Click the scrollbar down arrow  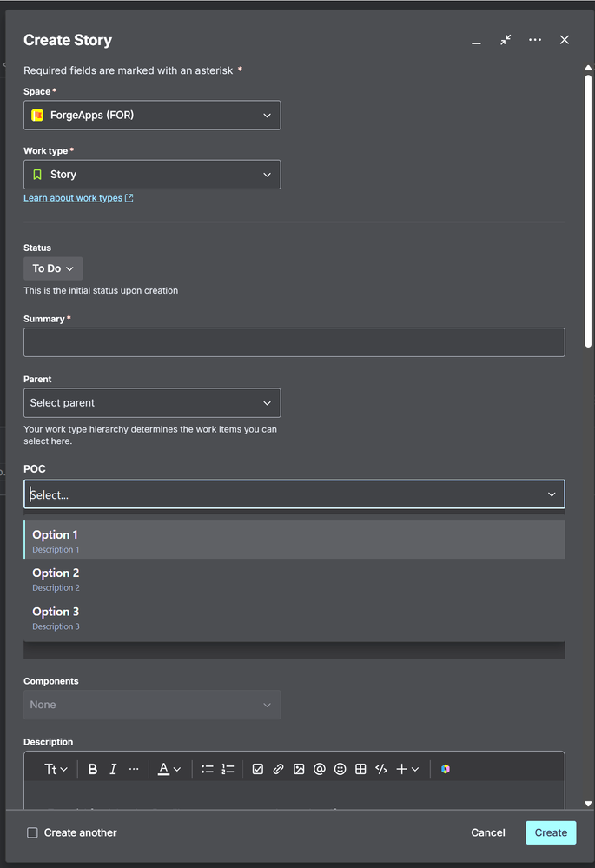[588, 804]
